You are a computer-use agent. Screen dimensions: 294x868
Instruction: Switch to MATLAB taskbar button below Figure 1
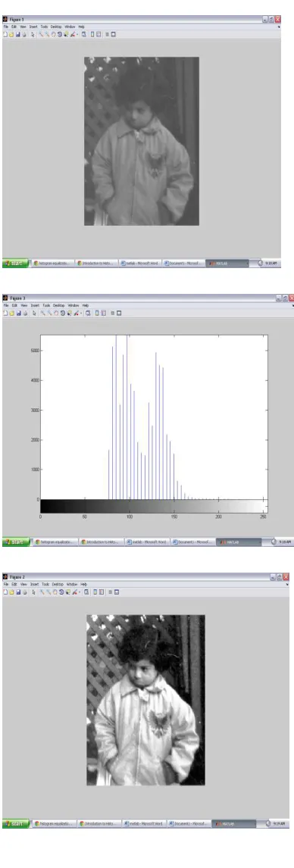[x=227, y=264]
